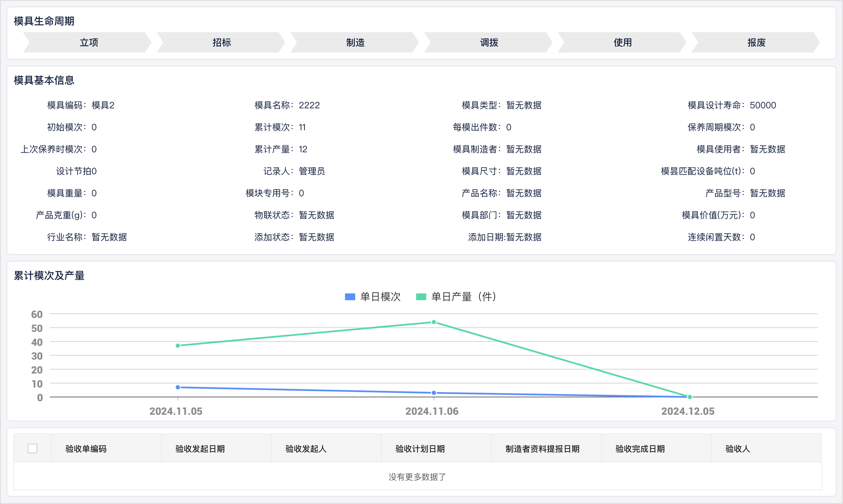Image resolution: width=843 pixels, height=504 pixels.
Task: Click the 模具尺寸 value 暂无数据
Action: pyautogui.click(x=524, y=171)
